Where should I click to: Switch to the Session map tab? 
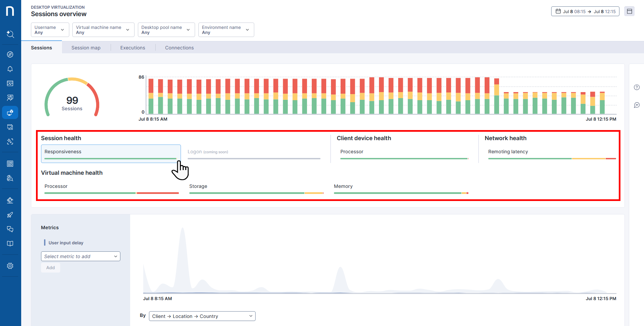(x=86, y=48)
